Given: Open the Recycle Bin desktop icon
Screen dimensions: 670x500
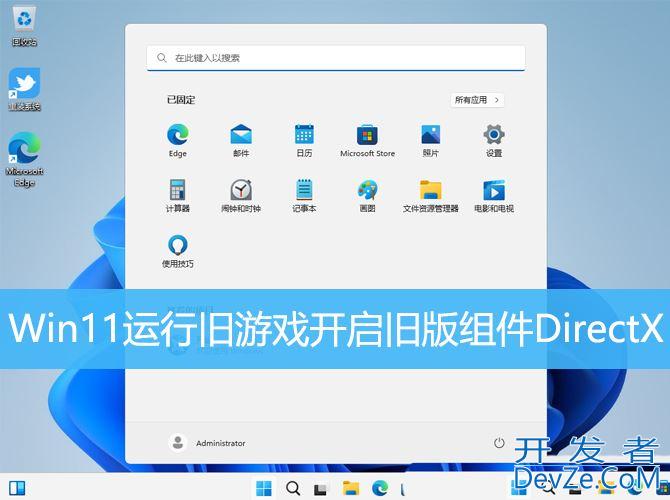Looking at the screenshot, I should point(24,24).
